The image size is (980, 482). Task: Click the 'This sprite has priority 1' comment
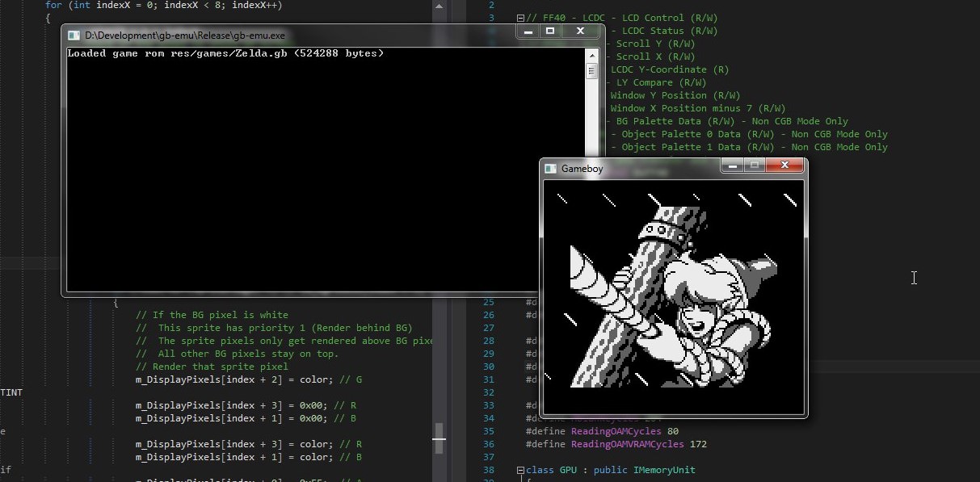[274, 328]
